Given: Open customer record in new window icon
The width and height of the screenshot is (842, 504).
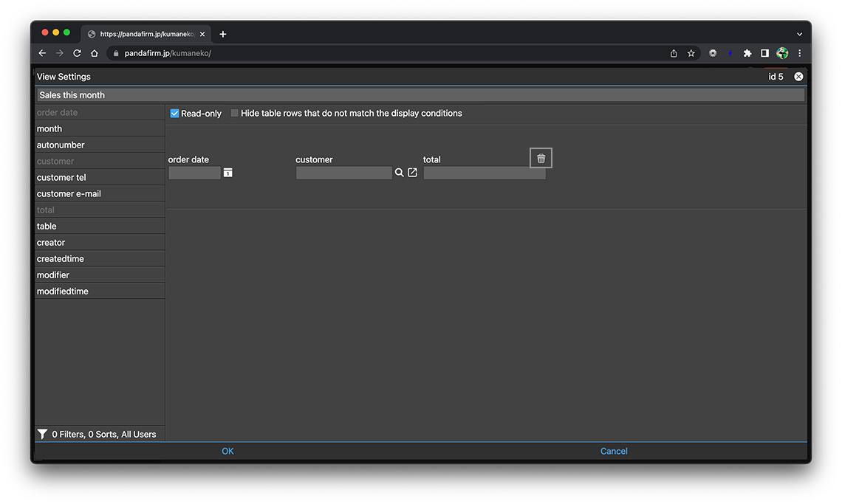Looking at the screenshot, I should pos(413,173).
